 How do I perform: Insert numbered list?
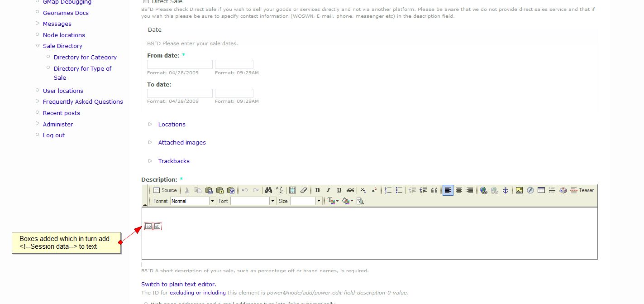point(388,190)
